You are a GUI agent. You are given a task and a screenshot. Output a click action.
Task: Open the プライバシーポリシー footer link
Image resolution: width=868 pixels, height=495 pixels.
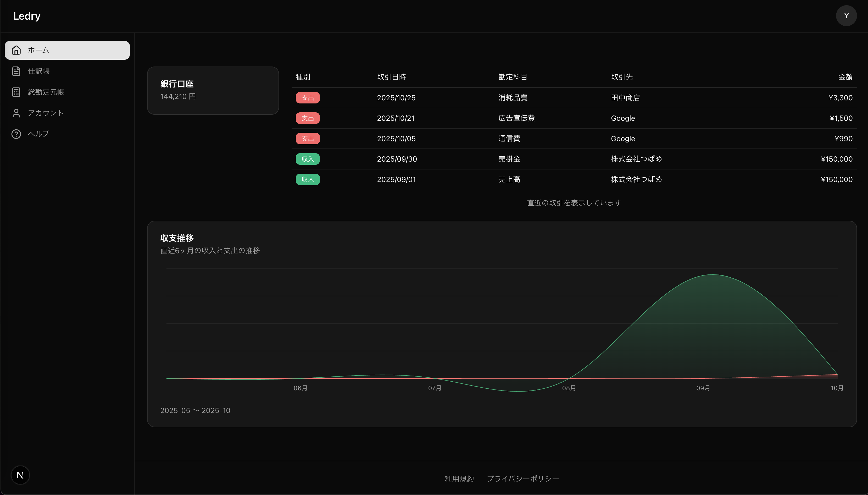523,479
